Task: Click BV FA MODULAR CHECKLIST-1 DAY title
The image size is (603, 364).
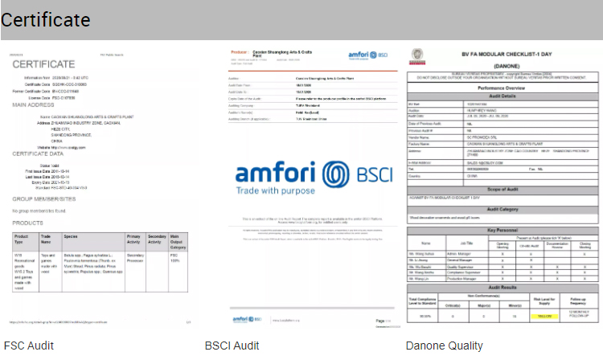Action: click(x=507, y=54)
